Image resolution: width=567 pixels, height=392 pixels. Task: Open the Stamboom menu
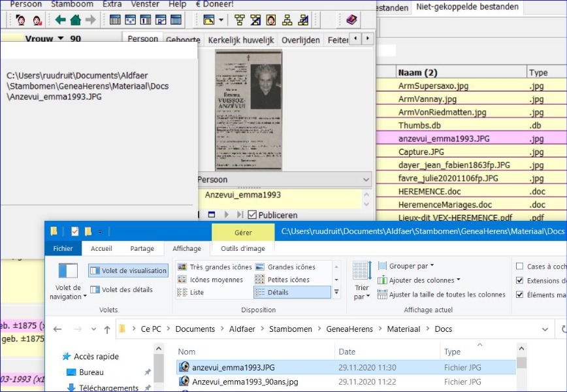pos(72,4)
